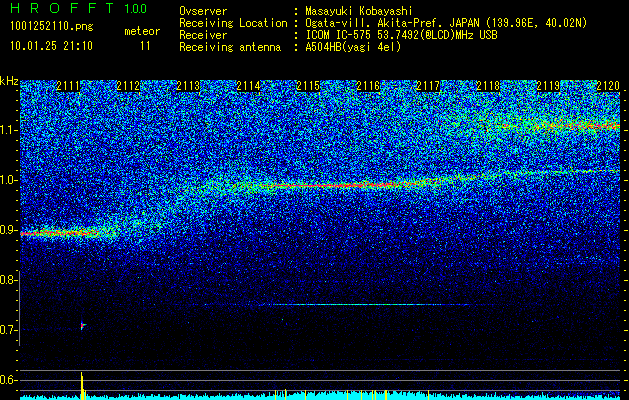Viewport: 629px width, 400px height.
Task: Click the 2120 time marker
Action: click(x=608, y=86)
